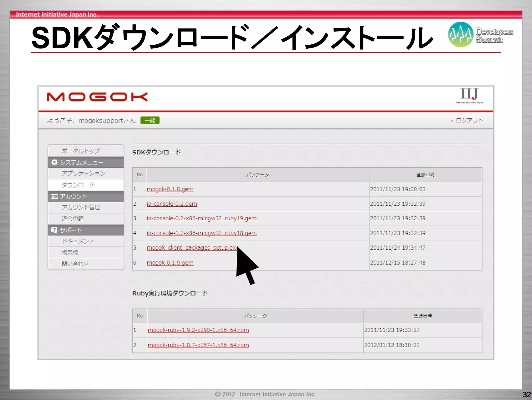Viewport: 532px width, 400px height.
Task: Click Internet Initiative Japan Inc. banner text
Action: (57, 15)
